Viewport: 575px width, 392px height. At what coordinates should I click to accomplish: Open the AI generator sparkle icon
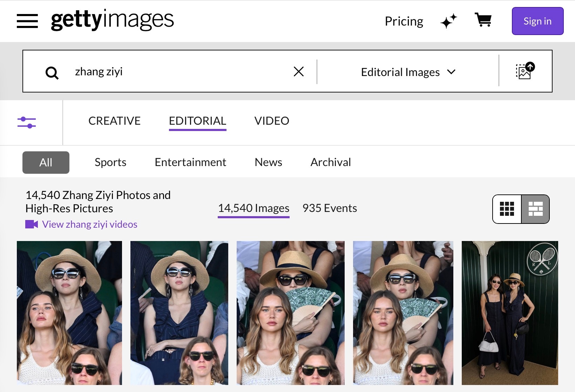pyautogui.click(x=449, y=21)
